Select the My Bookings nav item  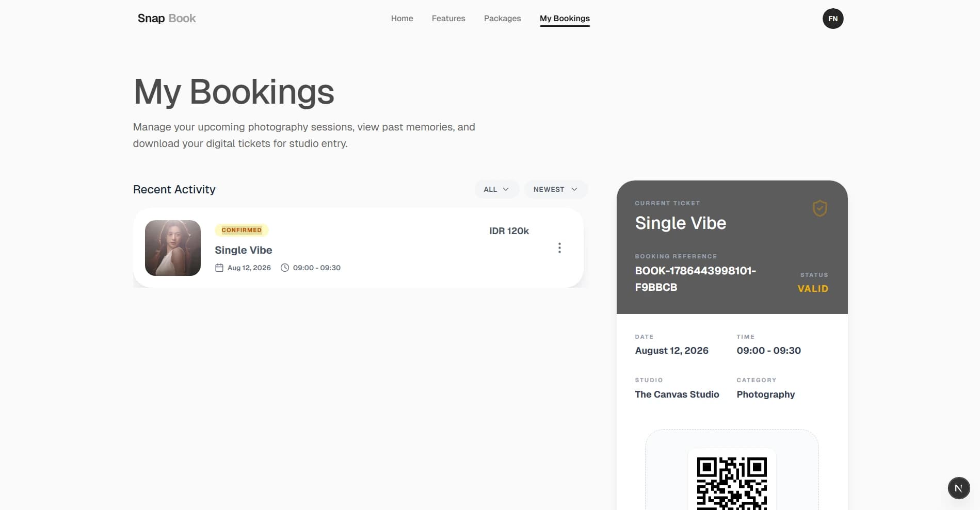click(x=565, y=19)
